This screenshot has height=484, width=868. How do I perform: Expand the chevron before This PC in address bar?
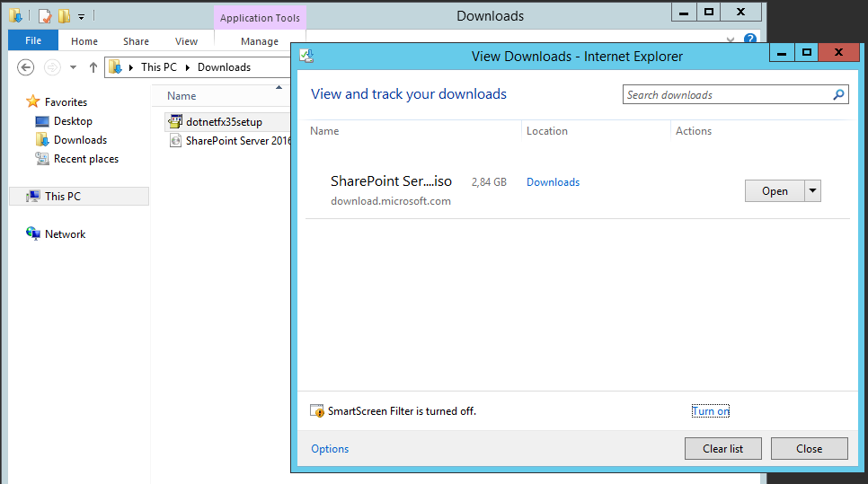point(131,67)
